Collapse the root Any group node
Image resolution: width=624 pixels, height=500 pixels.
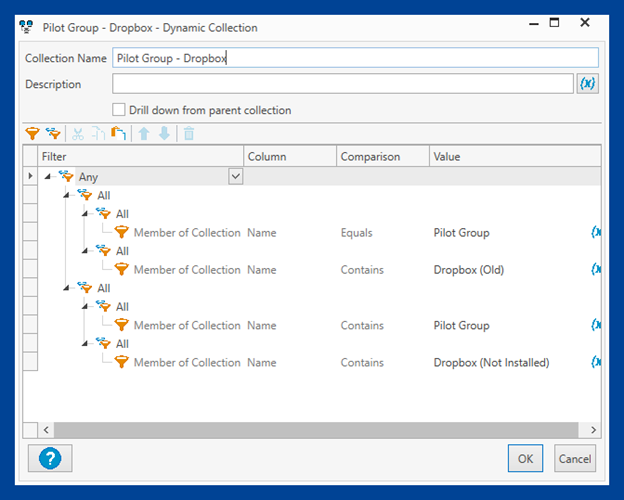(48, 176)
